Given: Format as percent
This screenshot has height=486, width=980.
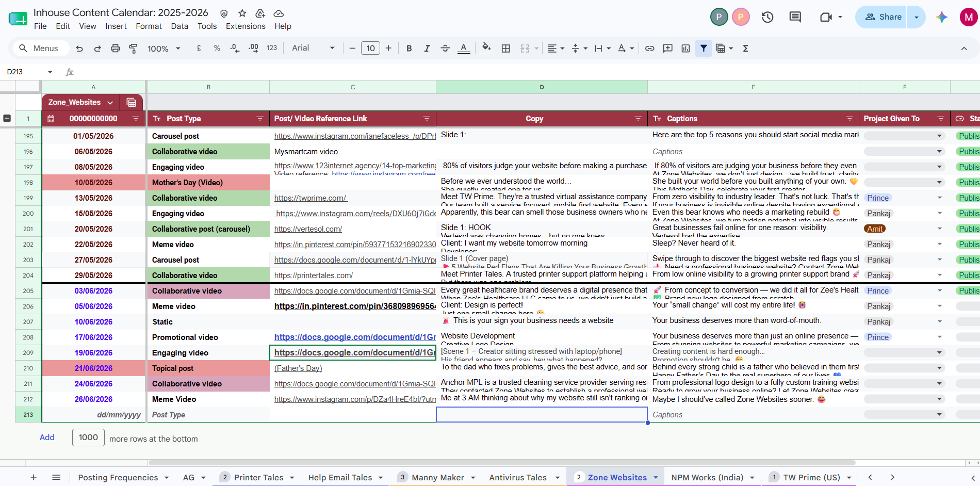Looking at the screenshot, I should point(217,48).
